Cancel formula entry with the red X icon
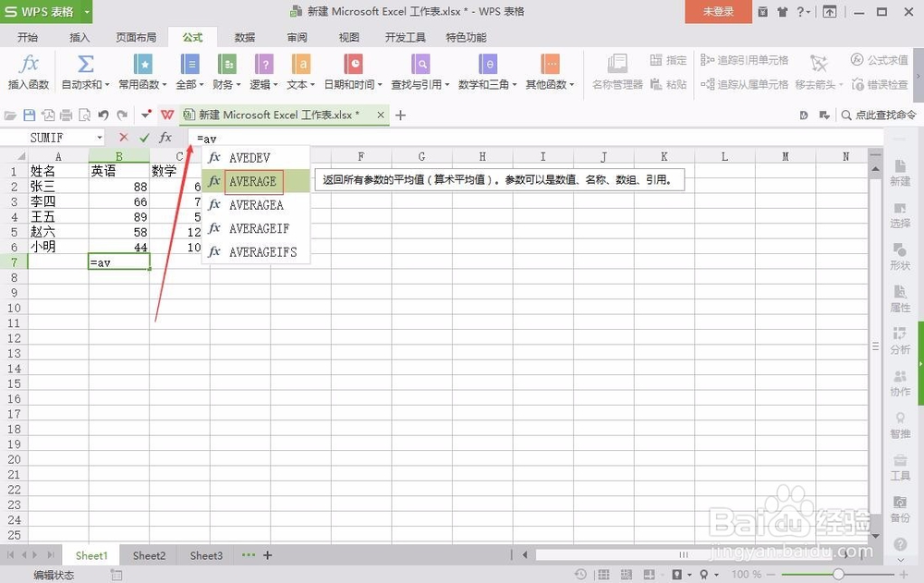The height and width of the screenshot is (583, 924). pos(123,137)
